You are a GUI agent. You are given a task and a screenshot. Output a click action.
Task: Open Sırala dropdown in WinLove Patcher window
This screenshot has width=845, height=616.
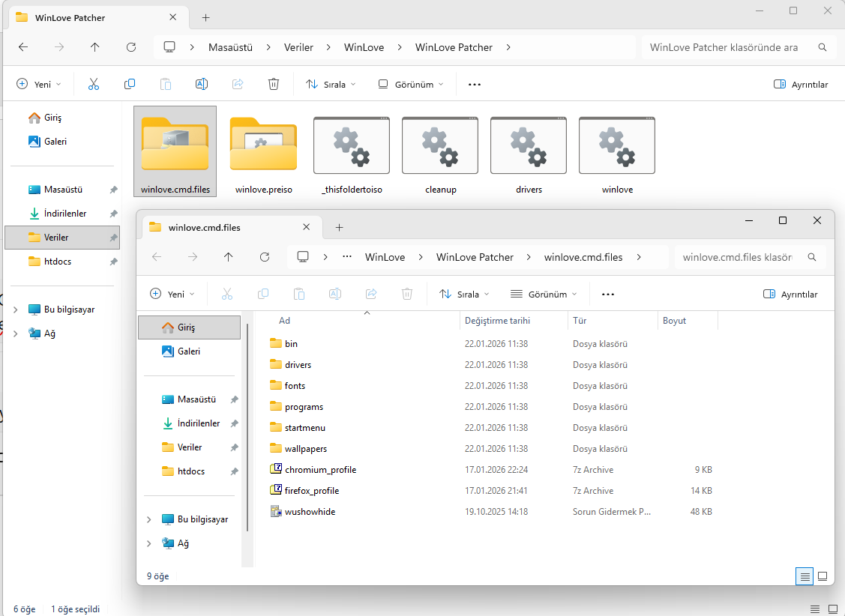point(331,85)
